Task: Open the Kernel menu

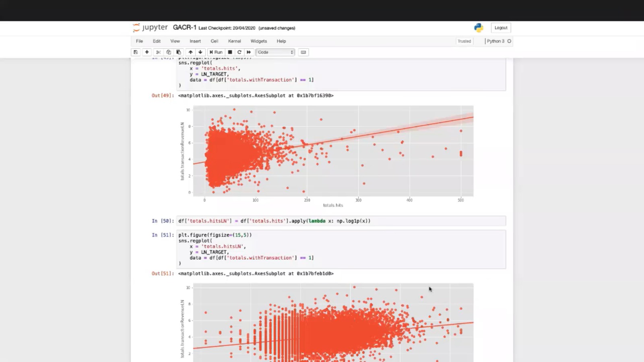Action: click(234, 41)
